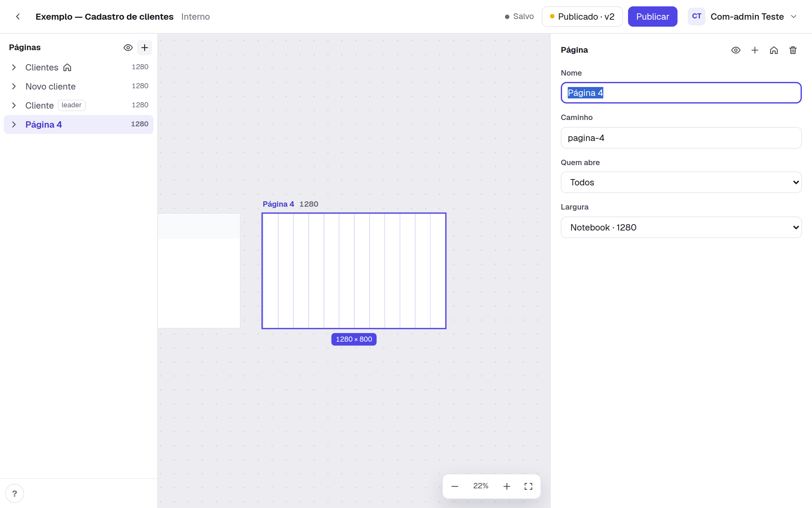Expand the Página 4 page row

tap(14, 125)
